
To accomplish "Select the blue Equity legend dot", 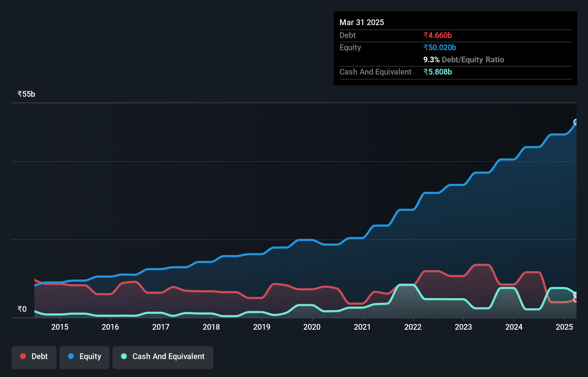I will 71,357.
